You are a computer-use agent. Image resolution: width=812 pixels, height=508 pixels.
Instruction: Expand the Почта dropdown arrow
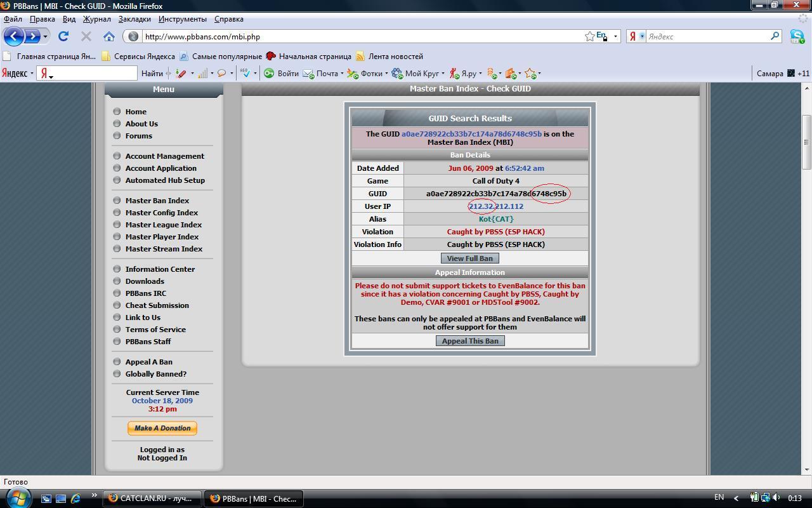coord(342,73)
